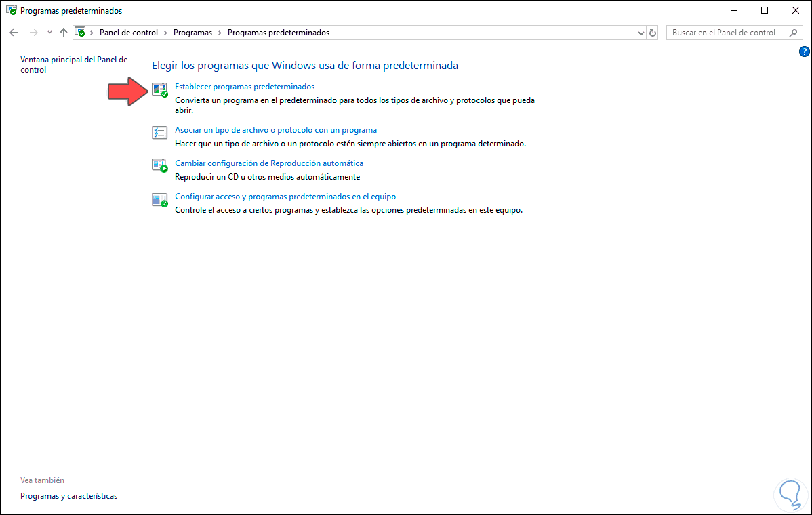
Task: Open Cambiar configuración de Reproducción automática
Action: click(269, 163)
